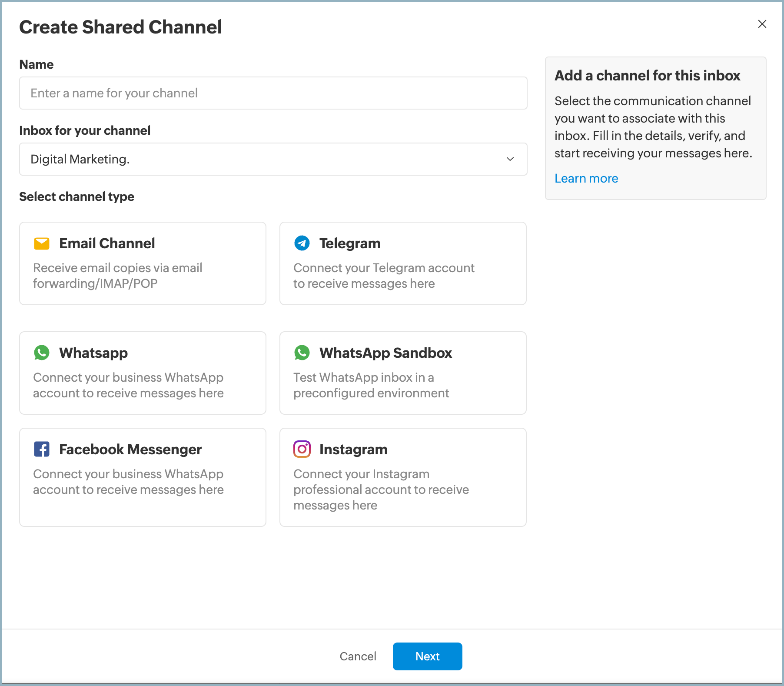784x686 pixels.
Task: Click the WhatsApp Sandbox icon
Action: click(x=302, y=353)
